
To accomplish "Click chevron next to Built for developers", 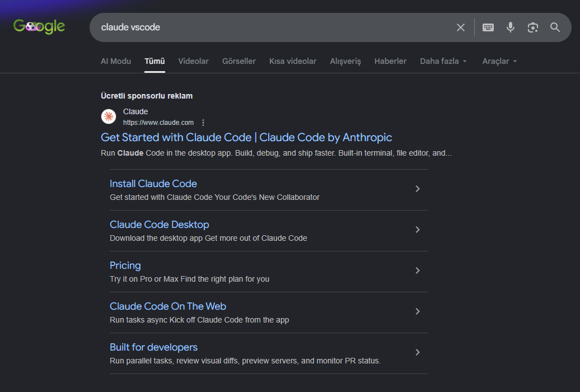I will 418,352.
